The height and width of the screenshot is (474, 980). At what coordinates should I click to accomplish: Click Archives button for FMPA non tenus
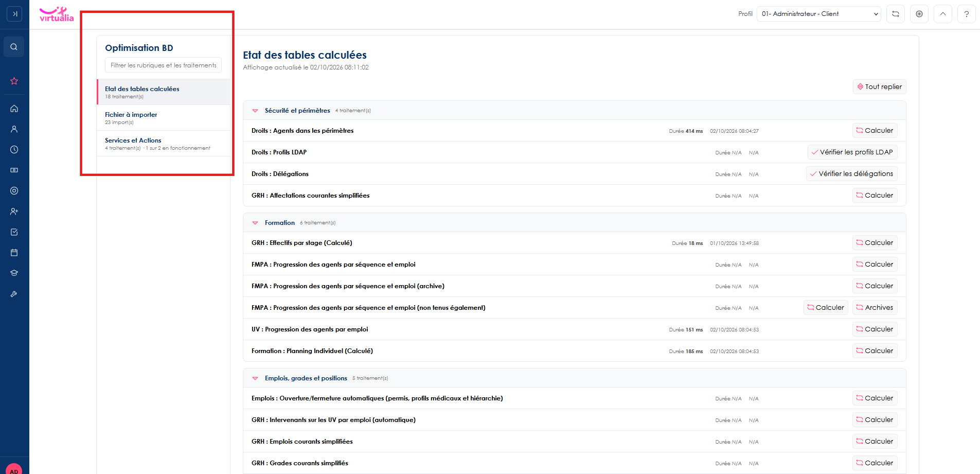[x=875, y=308]
